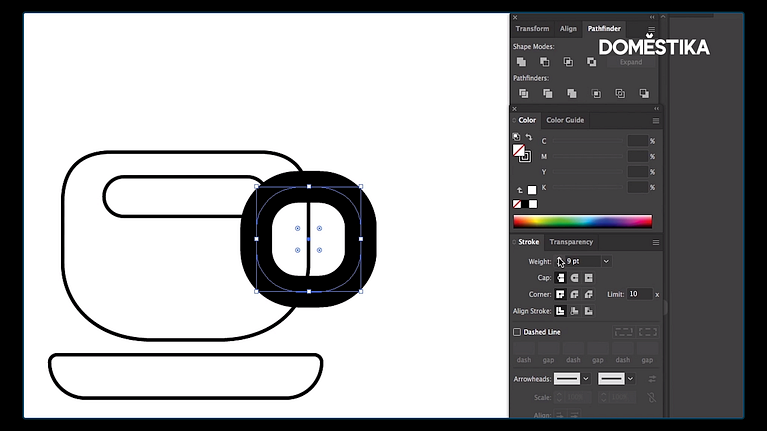The image size is (767, 431).
Task: Select the Projecting Cap option
Action: [x=589, y=277]
